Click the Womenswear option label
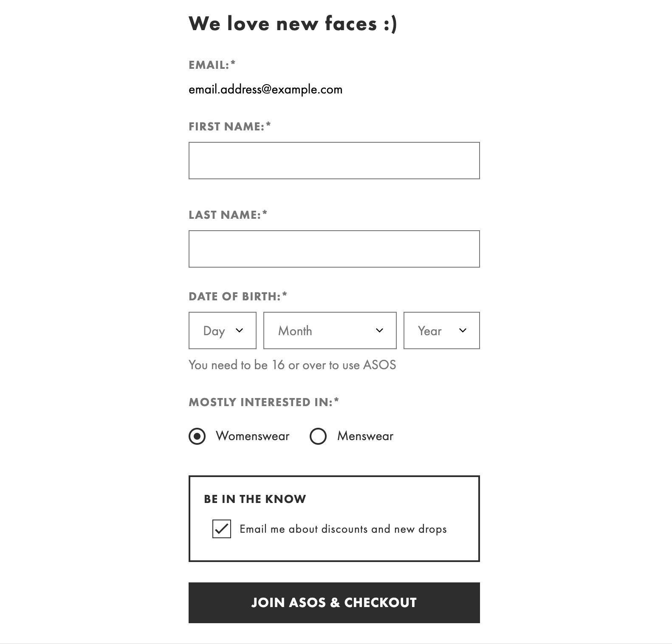 tap(253, 435)
